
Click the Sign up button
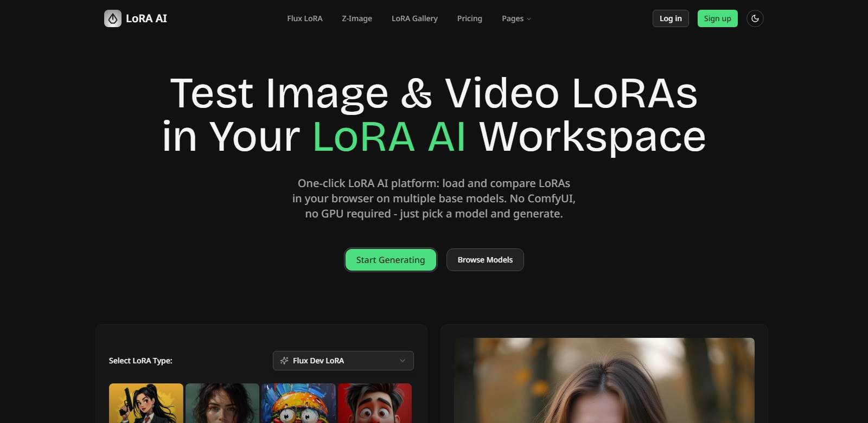(718, 18)
